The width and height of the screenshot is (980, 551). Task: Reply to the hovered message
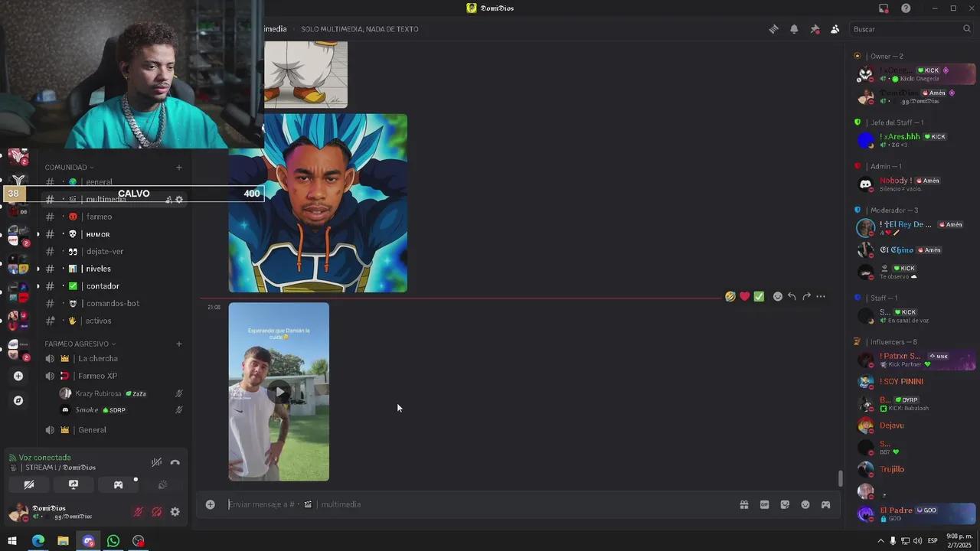792,296
